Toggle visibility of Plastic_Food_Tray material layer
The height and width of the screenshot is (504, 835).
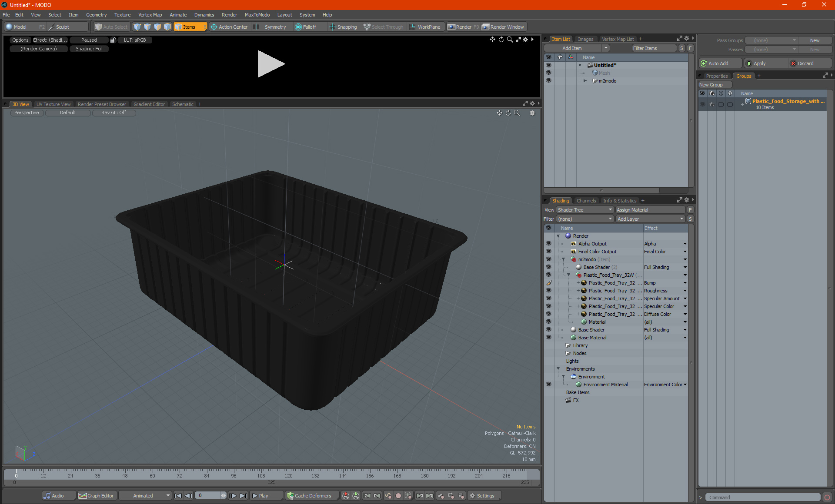pyautogui.click(x=548, y=275)
